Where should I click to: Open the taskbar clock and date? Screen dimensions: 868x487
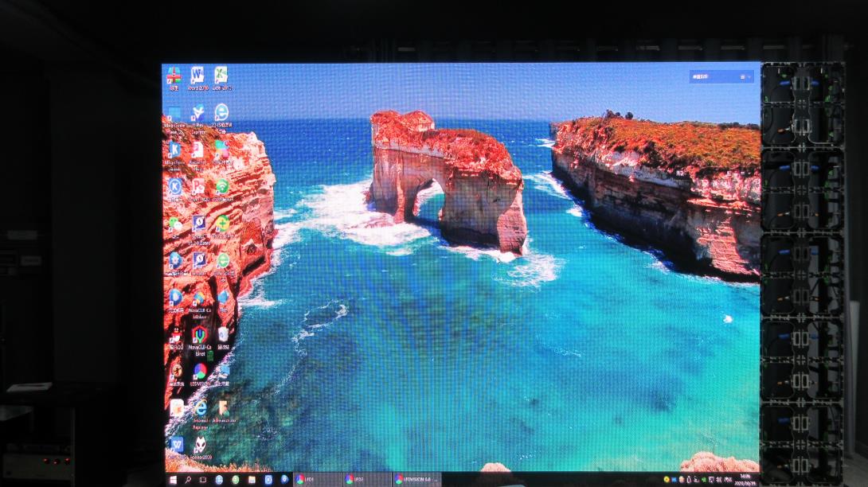745,480
